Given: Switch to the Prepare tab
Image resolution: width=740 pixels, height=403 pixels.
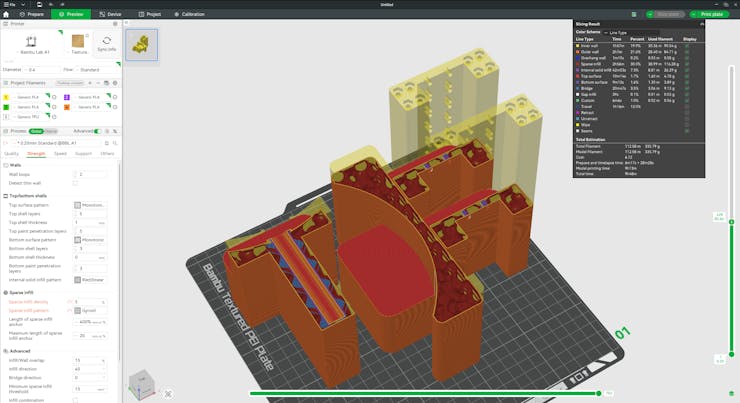Looking at the screenshot, I should [31, 14].
